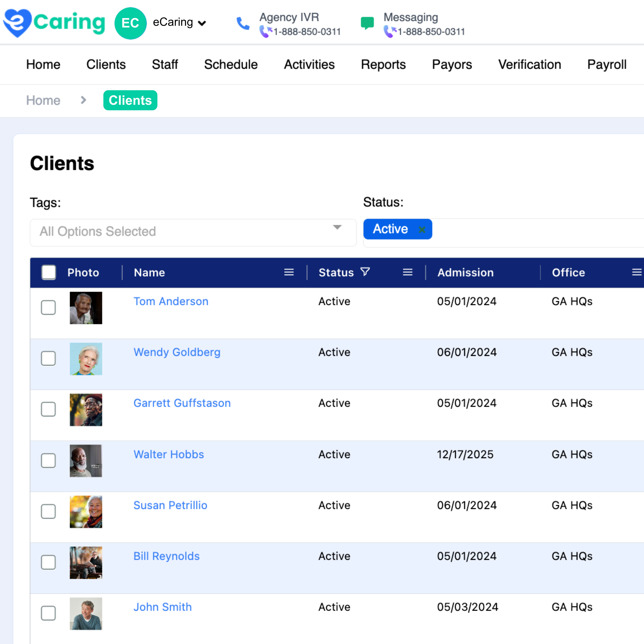Click the Status column filter funnel icon

(365, 272)
